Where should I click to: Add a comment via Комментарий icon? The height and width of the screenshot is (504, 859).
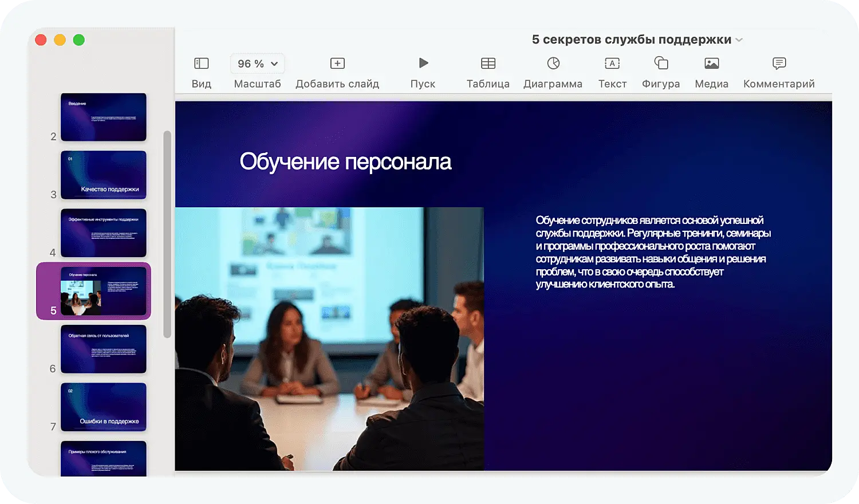[779, 64]
